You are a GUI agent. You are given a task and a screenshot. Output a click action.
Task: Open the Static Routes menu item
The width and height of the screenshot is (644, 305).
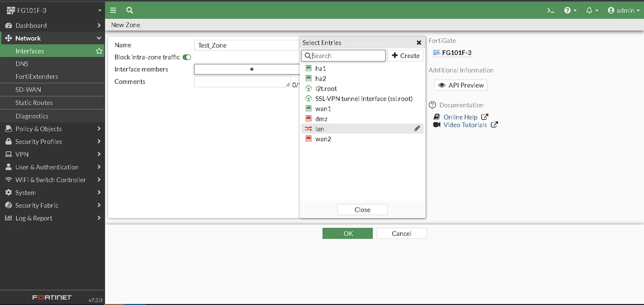[52, 103]
